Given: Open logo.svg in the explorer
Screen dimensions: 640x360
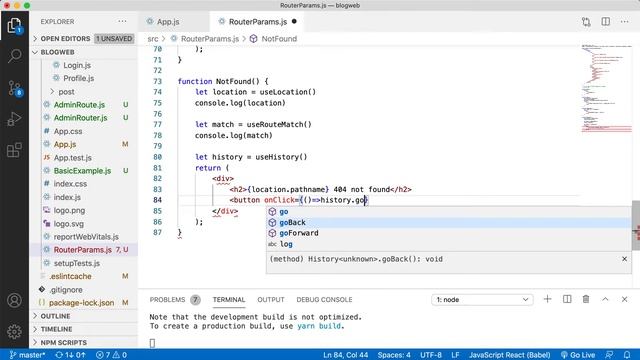Looking at the screenshot, I should pyautogui.click(x=69, y=224).
